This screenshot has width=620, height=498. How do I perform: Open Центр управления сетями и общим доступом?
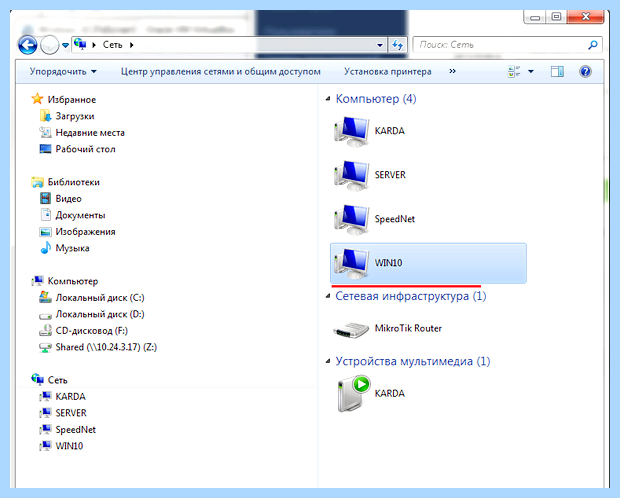(221, 72)
